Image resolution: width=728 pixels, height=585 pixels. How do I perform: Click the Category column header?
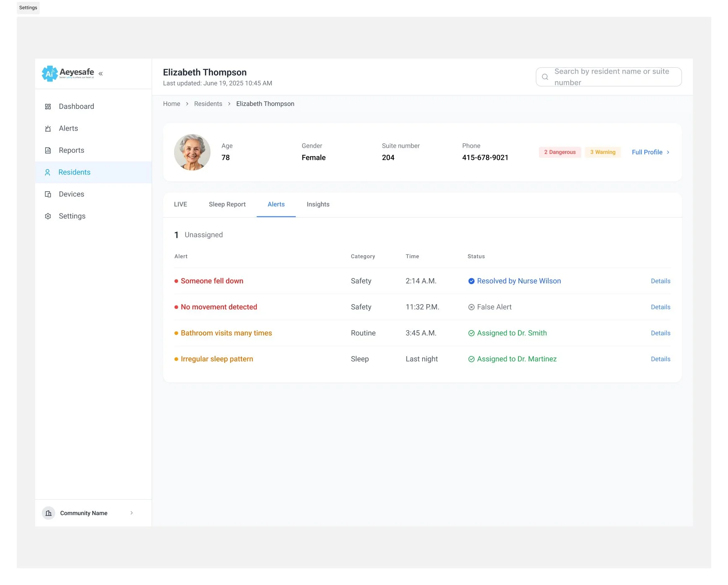point(363,257)
